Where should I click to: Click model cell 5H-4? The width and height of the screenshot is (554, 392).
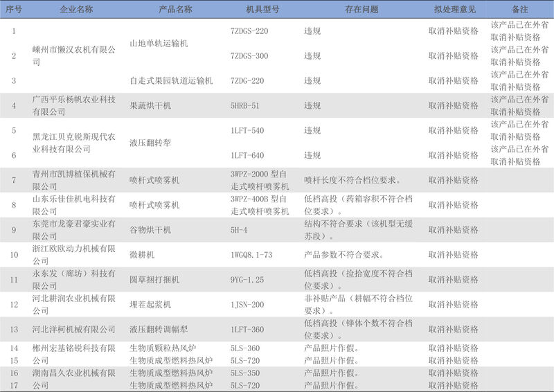pos(239,230)
